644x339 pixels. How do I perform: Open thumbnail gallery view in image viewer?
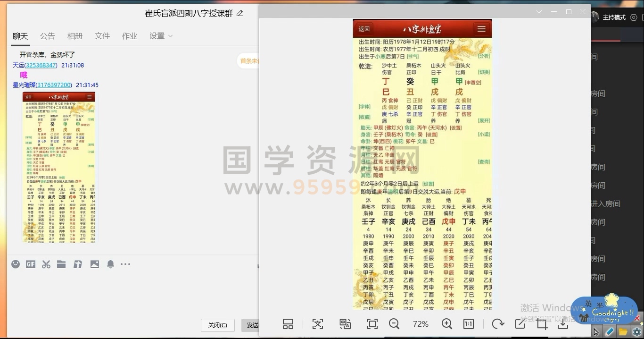288,324
